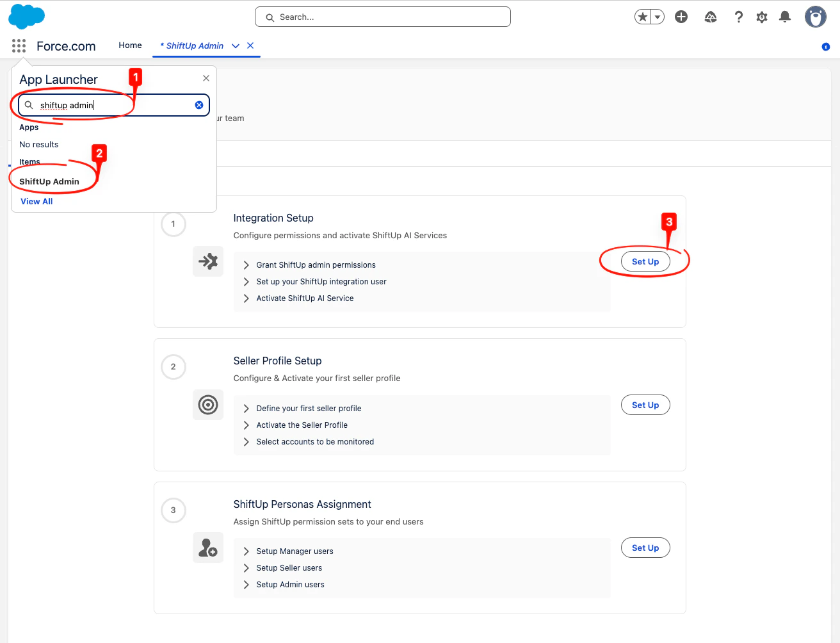Click Set Up for ShiftUp Personas Assignment

(645, 548)
